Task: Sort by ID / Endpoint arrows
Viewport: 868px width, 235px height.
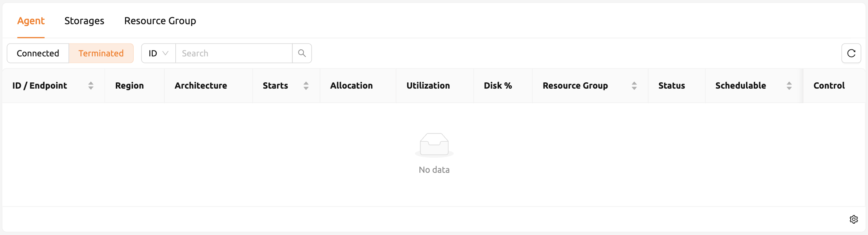Action: pos(91,86)
